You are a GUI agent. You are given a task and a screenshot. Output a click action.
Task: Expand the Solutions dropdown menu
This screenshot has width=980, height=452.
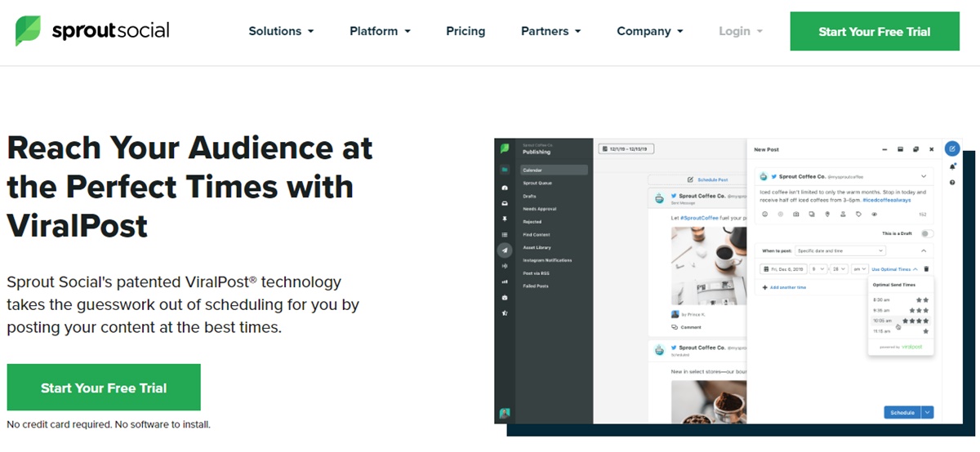click(281, 31)
